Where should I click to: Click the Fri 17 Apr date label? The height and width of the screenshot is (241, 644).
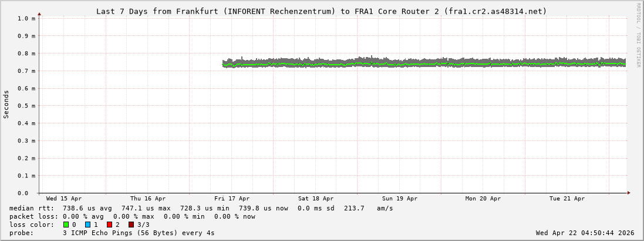[x=232, y=199]
